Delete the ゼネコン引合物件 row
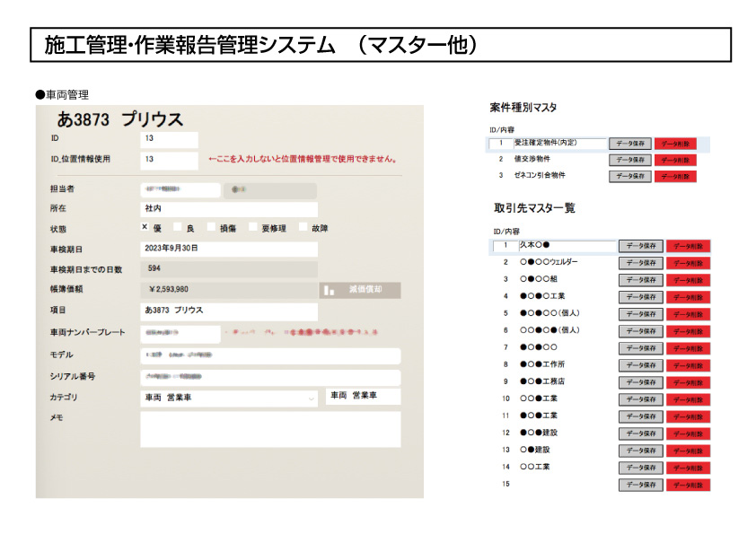756x534 pixels. (x=675, y=176)
